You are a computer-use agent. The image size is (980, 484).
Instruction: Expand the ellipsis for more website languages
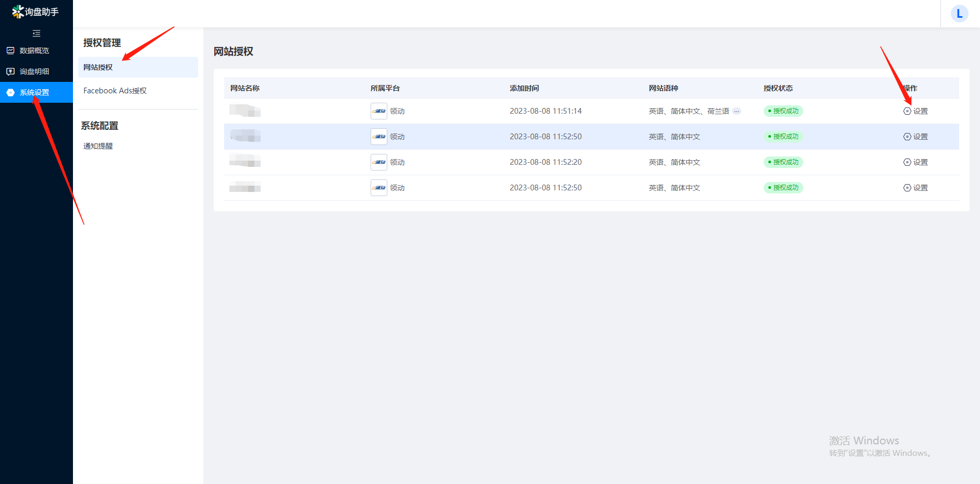[737, 111]
